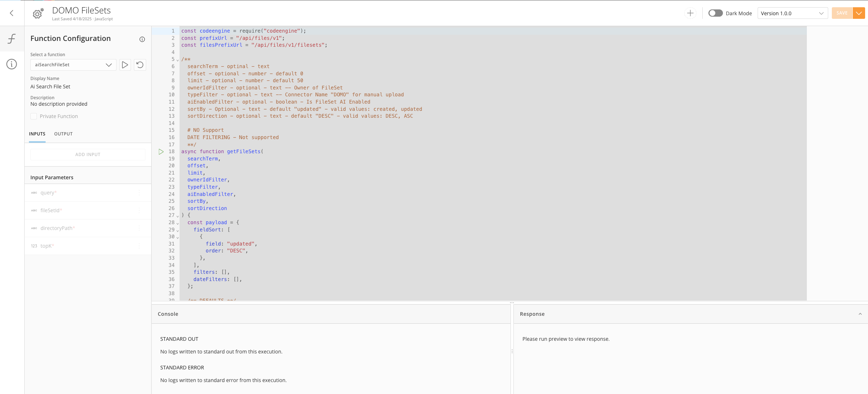Switch to the INPUTS tab

click(37, 134)
